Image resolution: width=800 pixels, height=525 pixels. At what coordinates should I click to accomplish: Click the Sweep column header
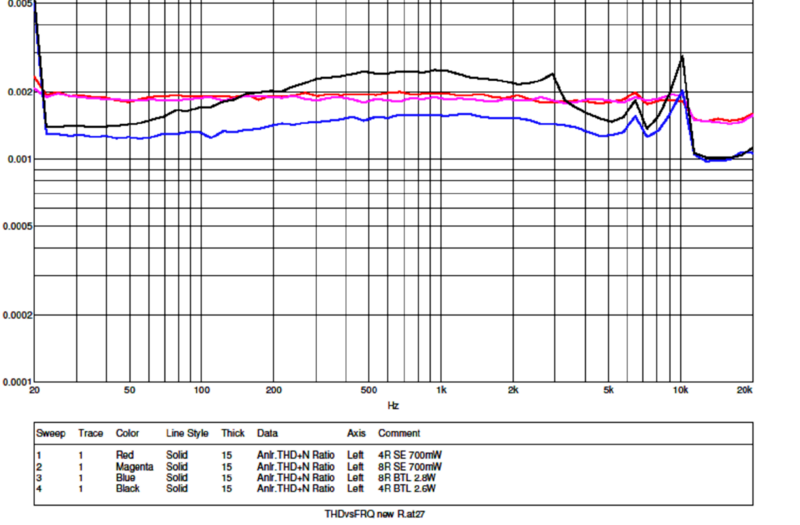[x=51, y=434]
